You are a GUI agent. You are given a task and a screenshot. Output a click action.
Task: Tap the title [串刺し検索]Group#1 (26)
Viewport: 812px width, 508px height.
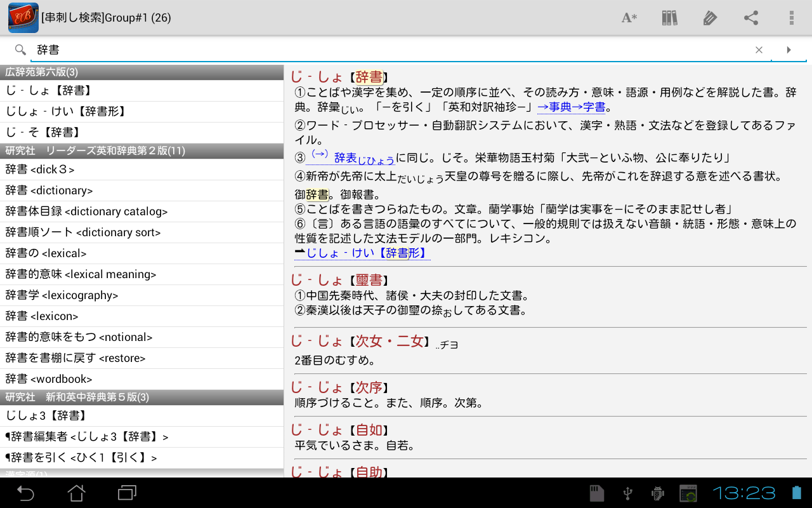pos(106,18)
